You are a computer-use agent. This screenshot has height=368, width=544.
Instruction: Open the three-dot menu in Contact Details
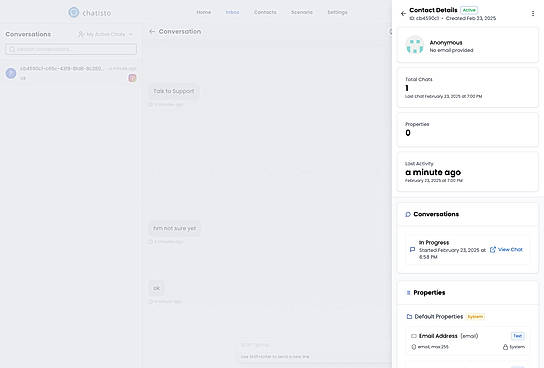(533, 14)
